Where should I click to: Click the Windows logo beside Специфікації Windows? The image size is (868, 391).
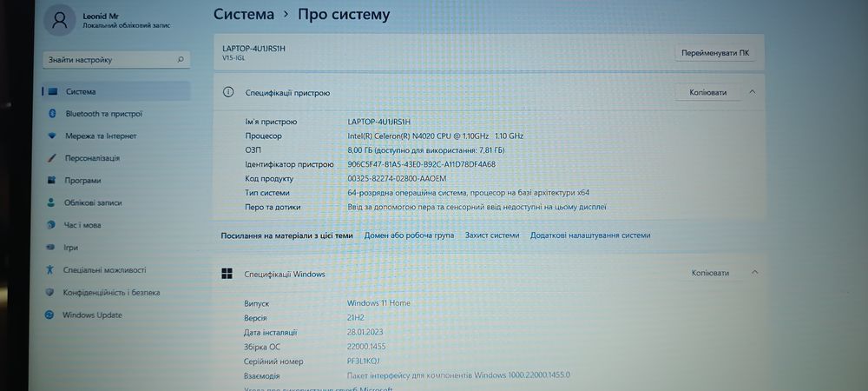(x=227, y=273)
